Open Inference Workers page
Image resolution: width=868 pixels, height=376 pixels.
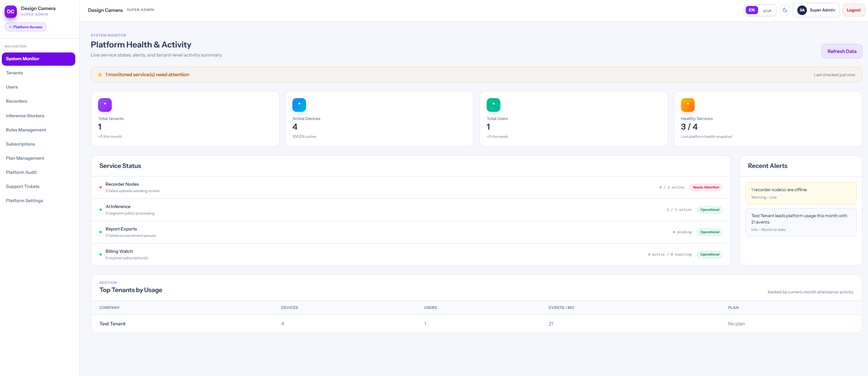pos(38,116)
